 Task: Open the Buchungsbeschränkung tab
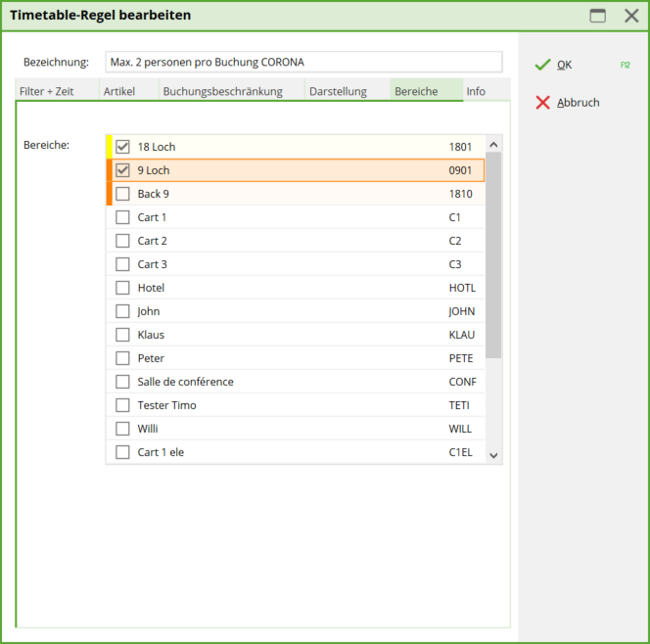coord(222,91)
